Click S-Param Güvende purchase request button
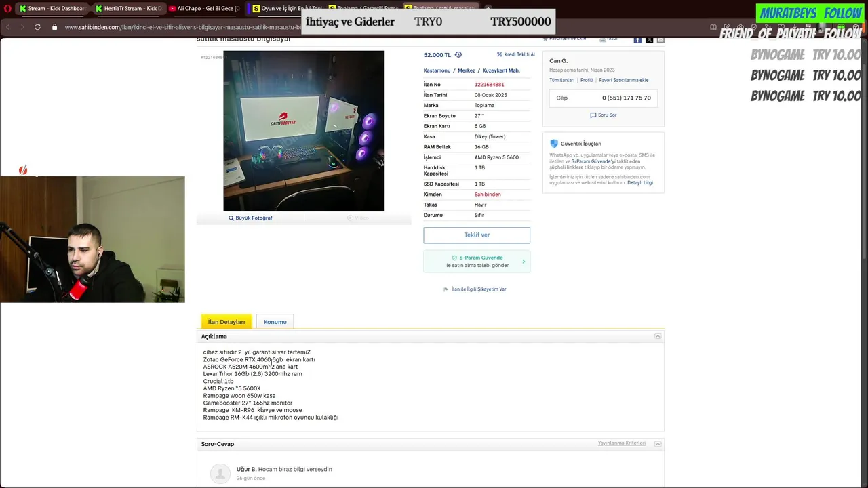This screenshot has height=488, width=868. pyautogui.click(x=477, y=262)
